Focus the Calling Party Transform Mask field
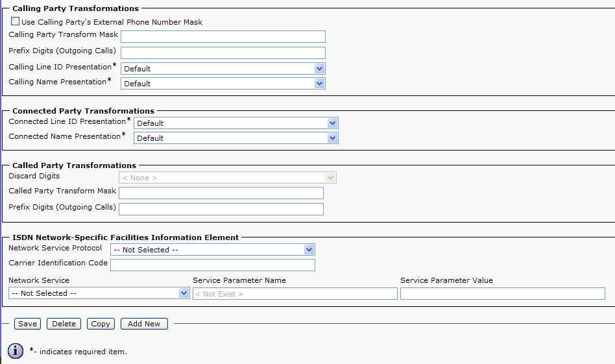 click(x=223, y=36)
